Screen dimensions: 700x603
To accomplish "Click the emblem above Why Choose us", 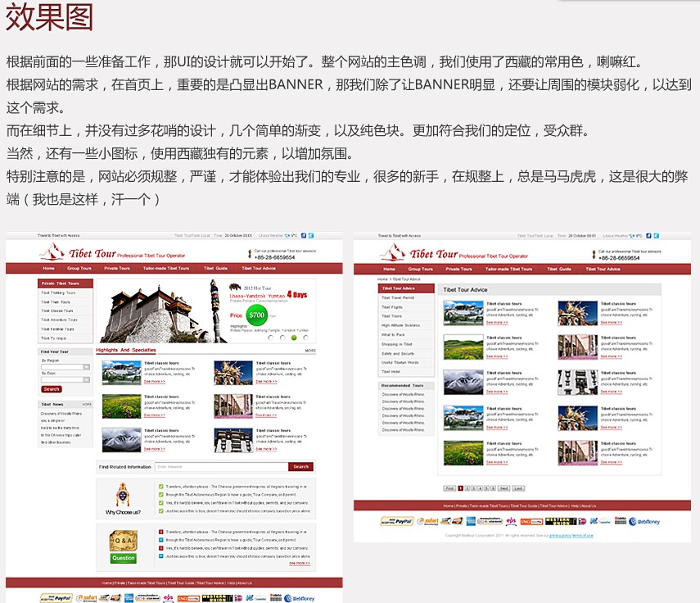I will pos(123,495).
